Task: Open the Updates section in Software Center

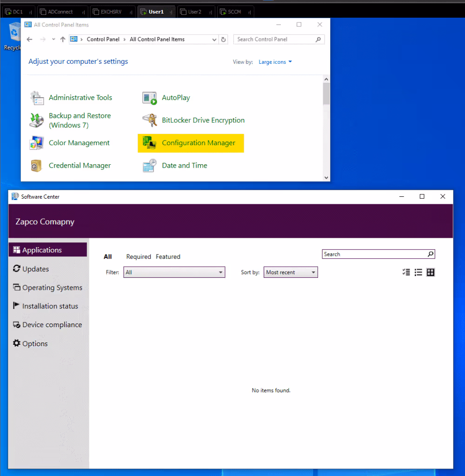Action: pos(47,269)
